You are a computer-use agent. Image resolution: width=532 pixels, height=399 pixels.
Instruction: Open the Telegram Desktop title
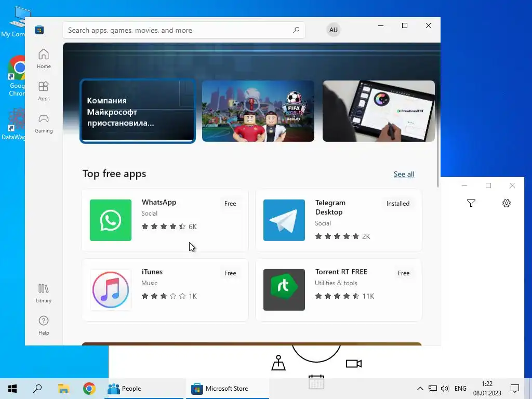[x=330, y=207]
